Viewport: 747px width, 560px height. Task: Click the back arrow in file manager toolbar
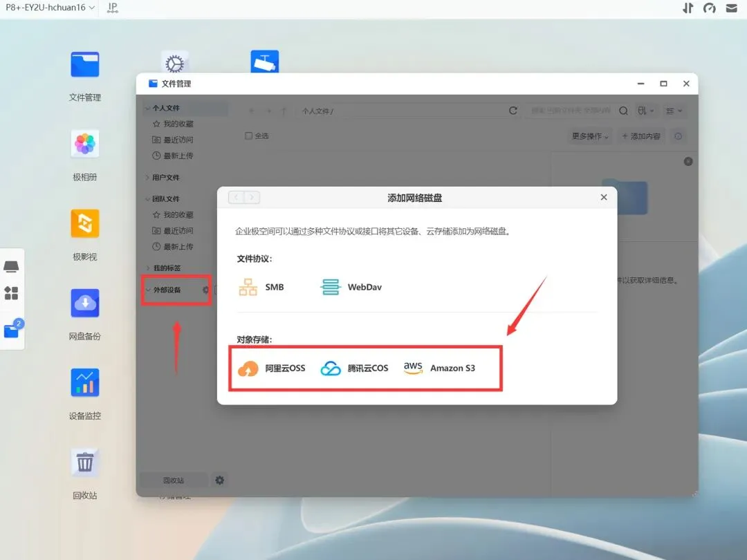click(x=252, y=111)
